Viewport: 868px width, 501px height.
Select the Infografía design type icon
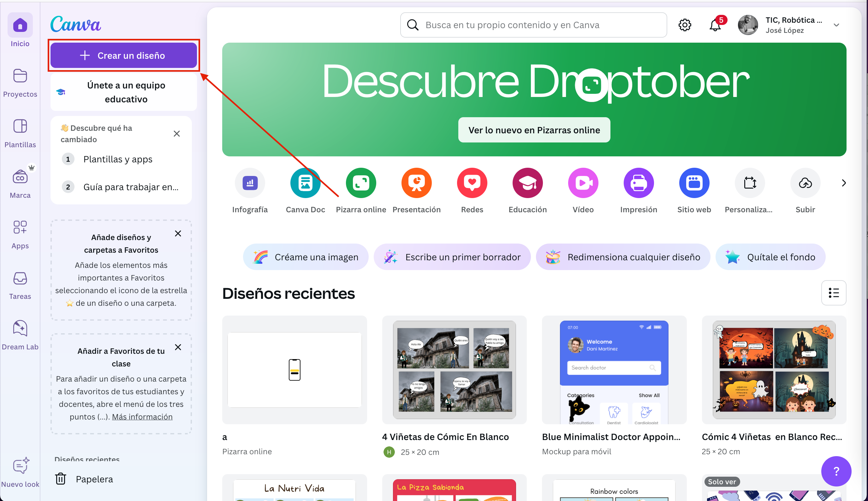(x=250, y=183)
